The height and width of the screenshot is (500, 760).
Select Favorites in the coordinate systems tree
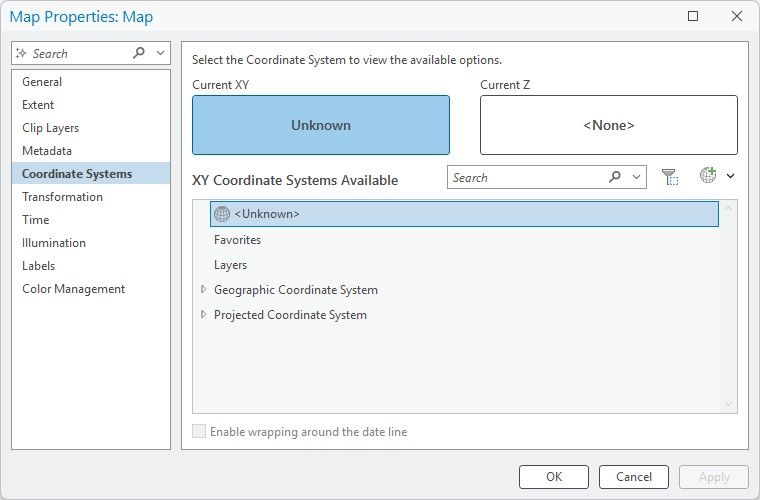tap(237, 240)
